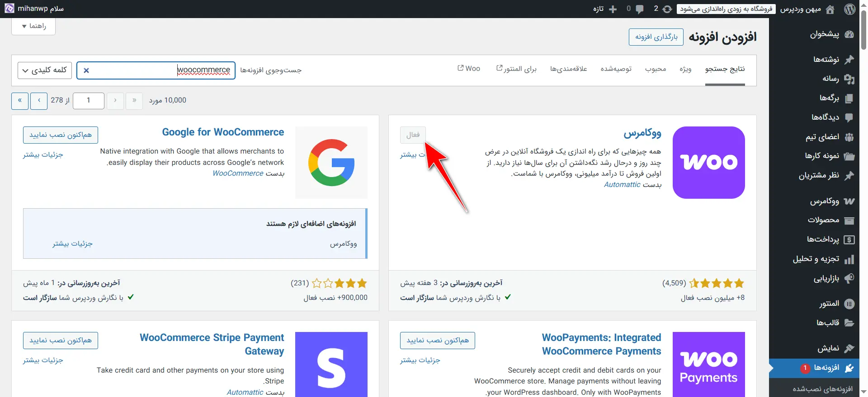868x397 pixels.
Task: Click the Stripe S plugin thumbnail
Action: [331, 364]
